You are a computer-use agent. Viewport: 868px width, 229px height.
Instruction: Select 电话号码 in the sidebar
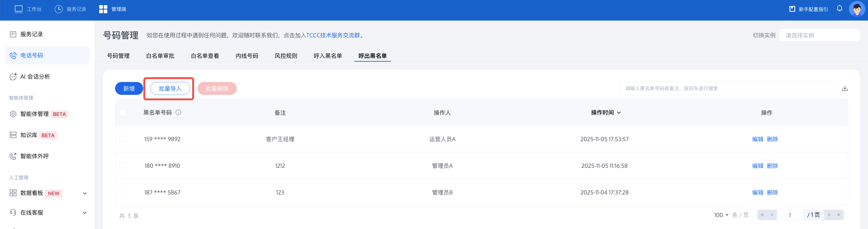tap(47, 56)
